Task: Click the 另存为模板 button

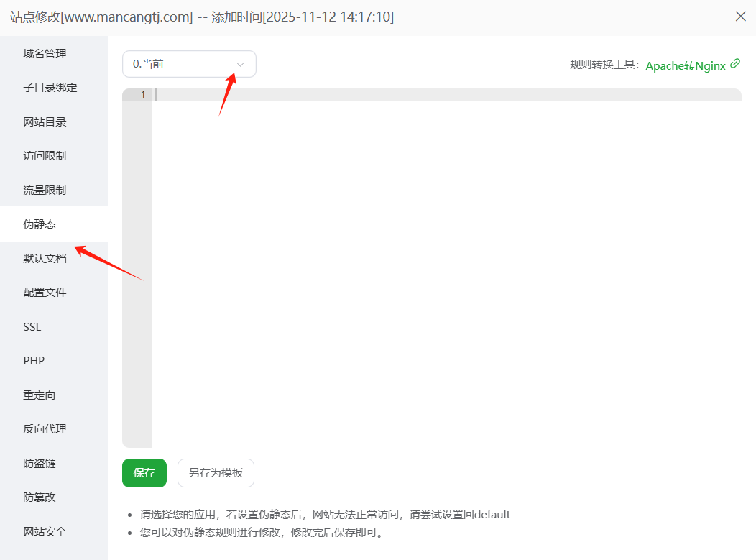Action: 216,473
